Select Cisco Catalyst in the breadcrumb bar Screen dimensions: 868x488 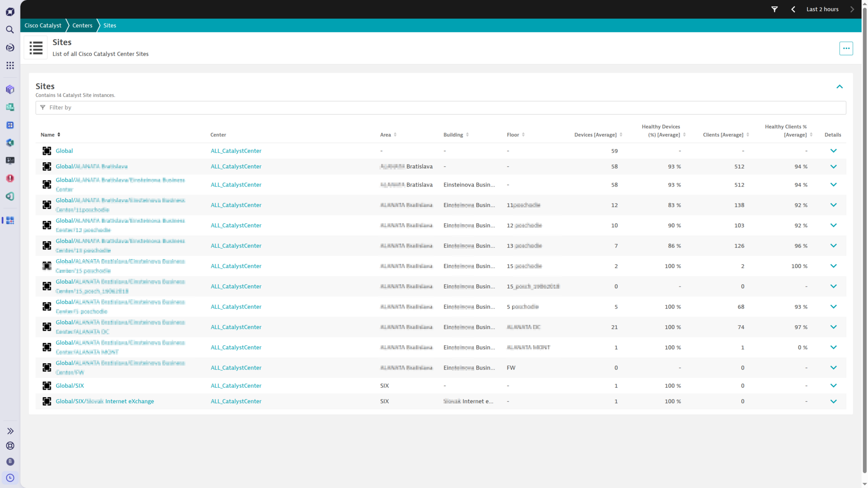43,25
